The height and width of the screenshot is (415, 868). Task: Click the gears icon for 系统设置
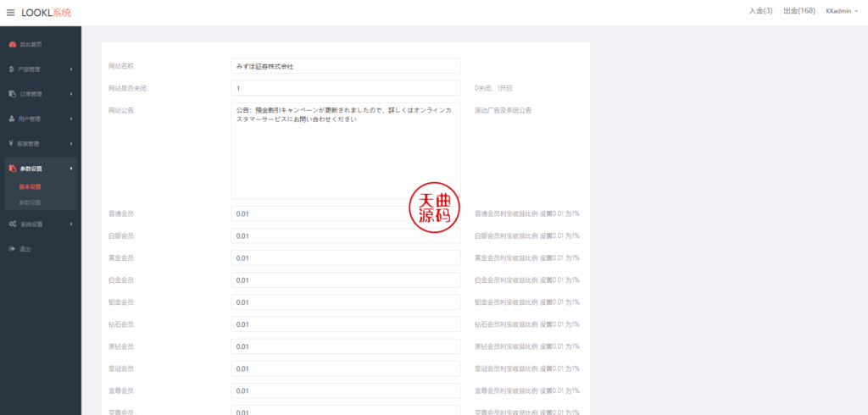pos(12,224)
